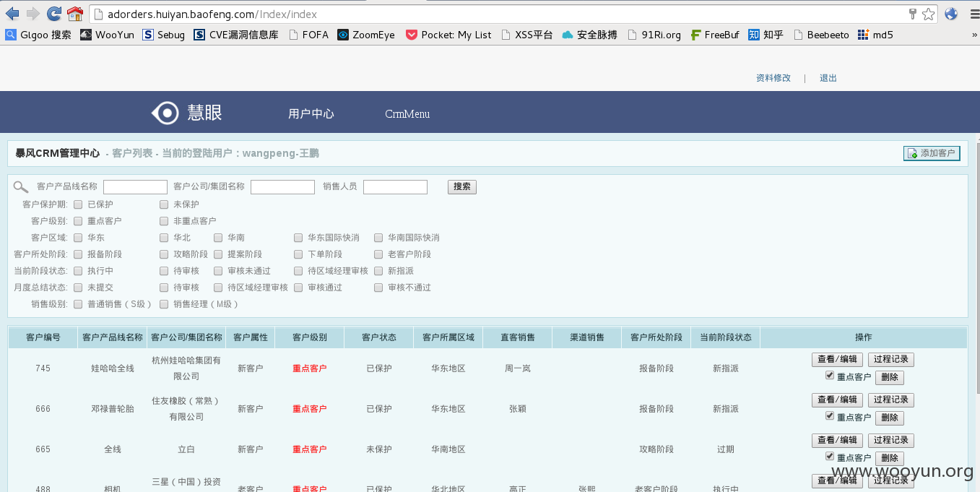Open XSS平台 bookmark
980x492 pixels.
pyautogui.click(x=526, y=34)
